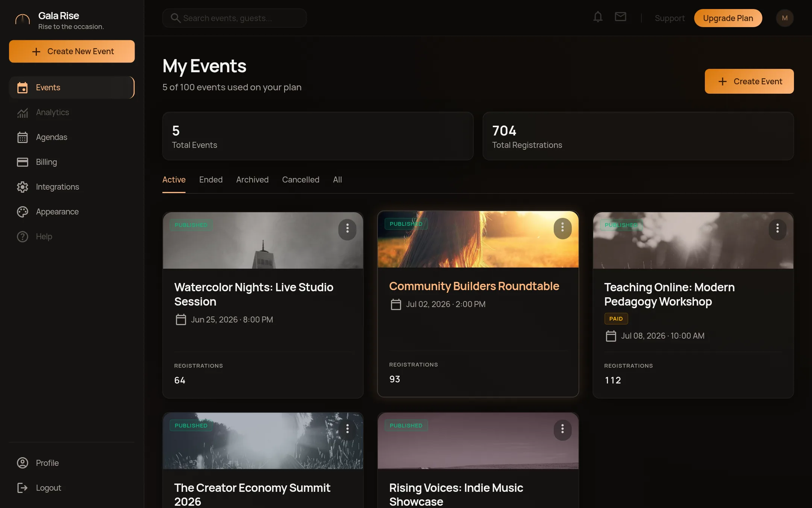Click calendar icon beside Jul 02, 2026
This screenshot has height=508, width=812.
pos(396,304)
